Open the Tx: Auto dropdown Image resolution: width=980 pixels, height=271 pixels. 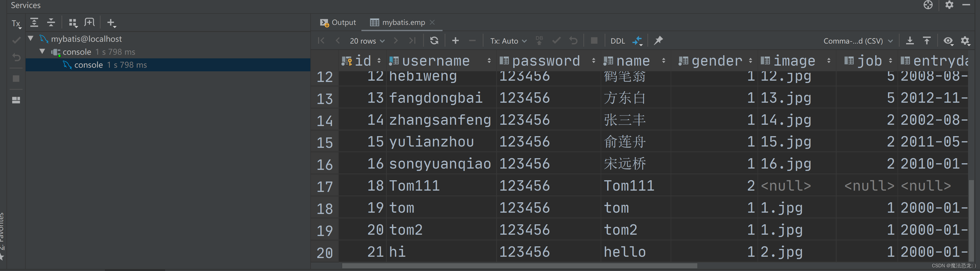pyautogui.click(x=508, y=41)
